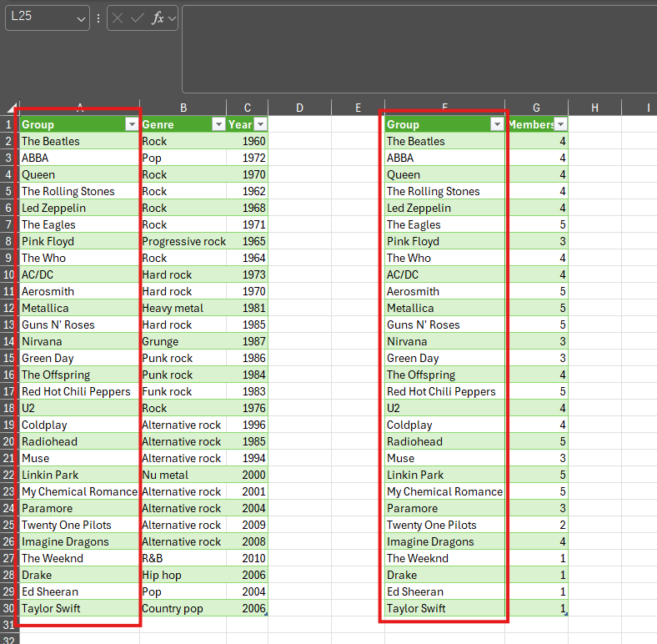Open the fx function dropdown chevron

pyautogui.click(x=172, y=18)
